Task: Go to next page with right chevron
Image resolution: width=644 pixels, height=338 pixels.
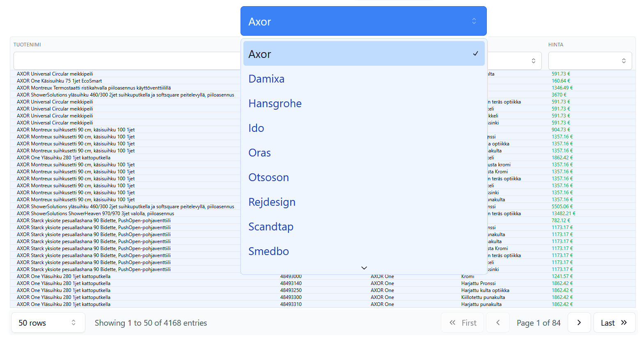Action: pyautogui.click(x=579, y=323)
